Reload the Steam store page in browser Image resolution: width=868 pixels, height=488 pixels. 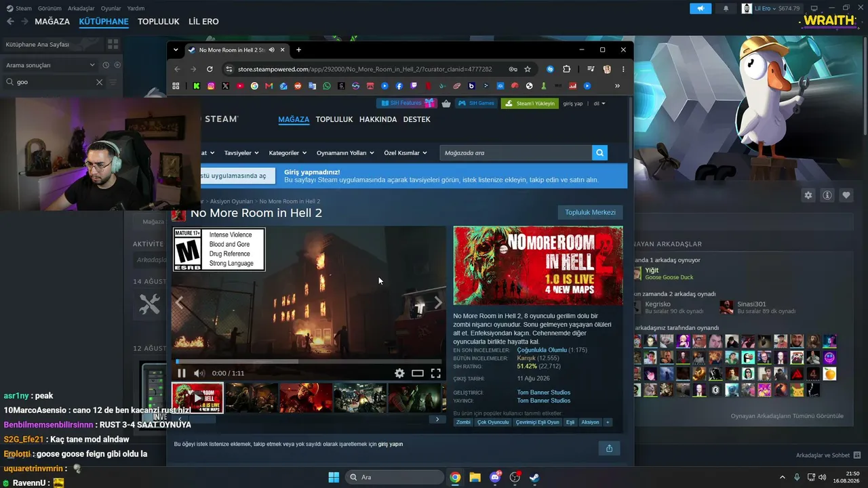coord(210,69)
